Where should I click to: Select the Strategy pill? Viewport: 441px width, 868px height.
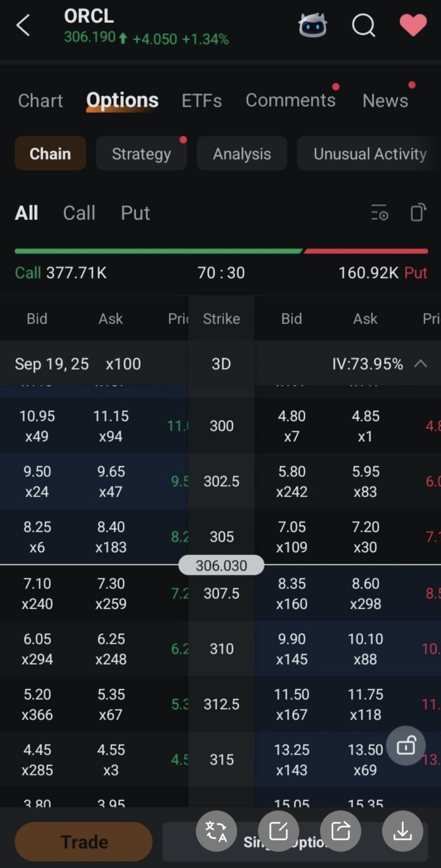[141, 153]
